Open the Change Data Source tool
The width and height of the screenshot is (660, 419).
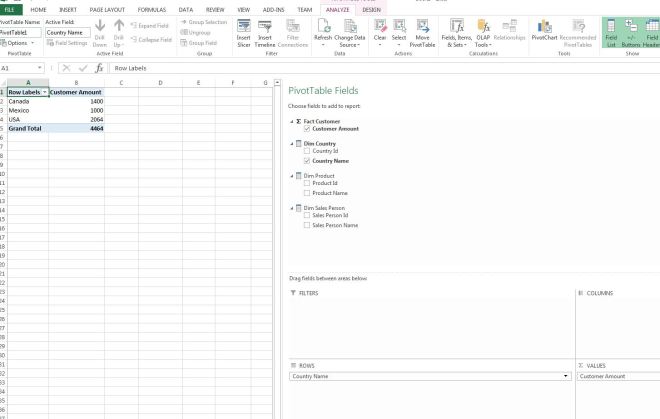[x=350, y=30]
